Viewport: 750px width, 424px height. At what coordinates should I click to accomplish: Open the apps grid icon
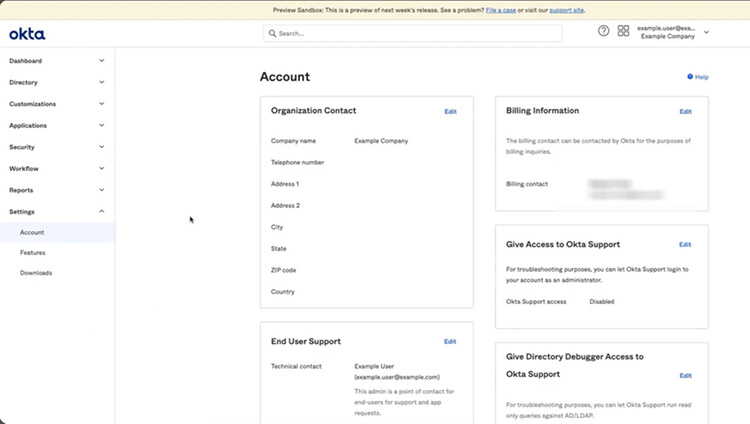623,31
